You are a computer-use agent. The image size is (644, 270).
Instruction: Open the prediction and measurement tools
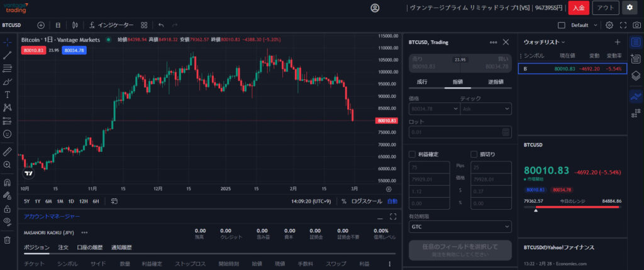[7, 121]
